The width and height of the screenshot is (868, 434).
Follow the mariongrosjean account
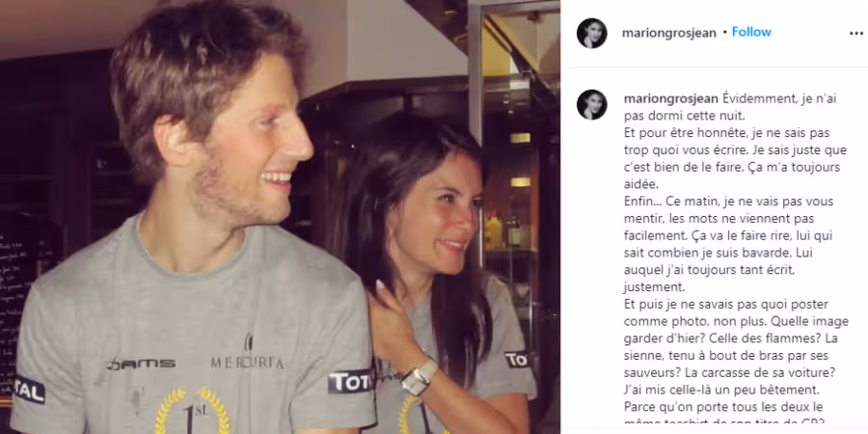click(751, 32)
